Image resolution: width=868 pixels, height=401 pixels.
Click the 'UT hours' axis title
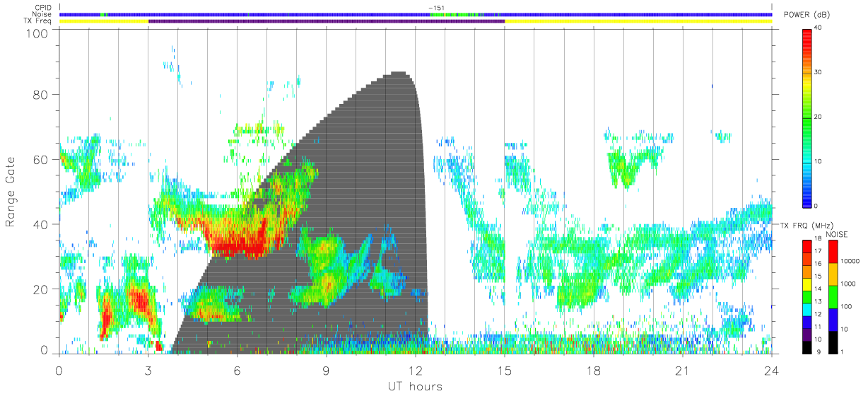coord(415,386)
